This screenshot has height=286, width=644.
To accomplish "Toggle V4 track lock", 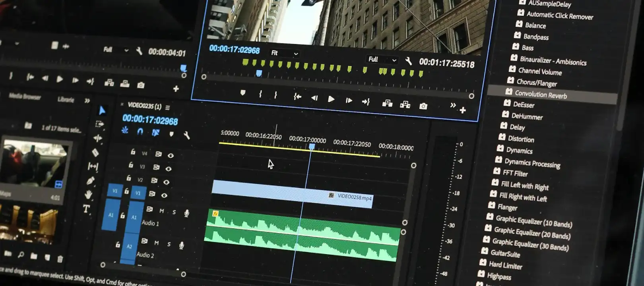I will click(133, 152).
